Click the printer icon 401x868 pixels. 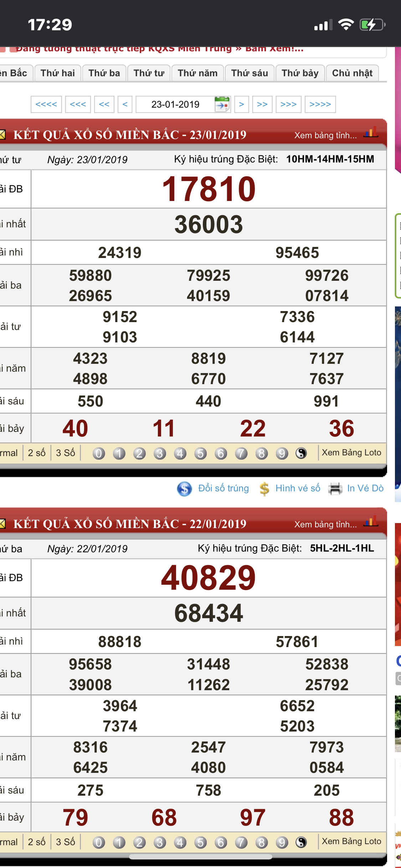click(335, 489)
